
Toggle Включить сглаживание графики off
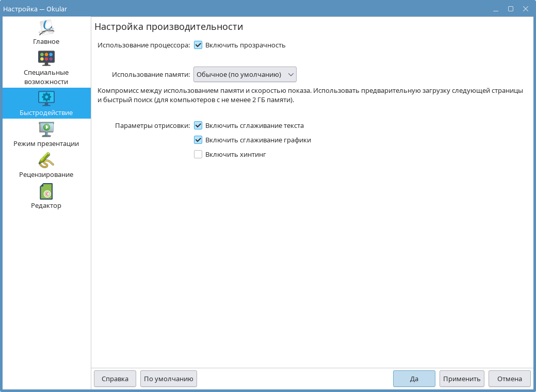coord(198,140)
